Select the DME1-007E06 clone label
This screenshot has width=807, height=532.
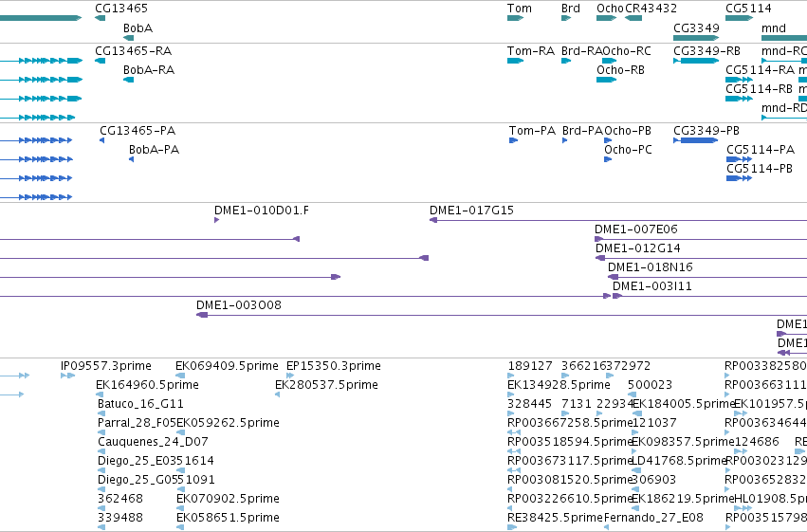[x=636, y=229]
